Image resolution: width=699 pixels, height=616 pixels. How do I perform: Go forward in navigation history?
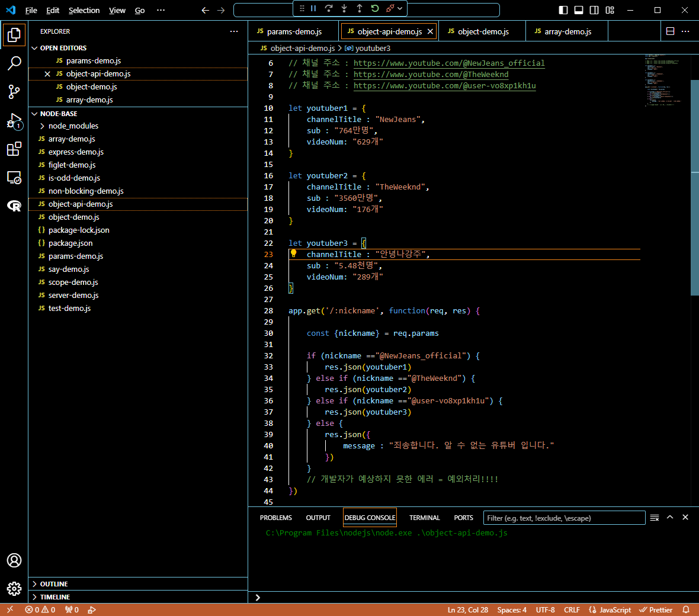pos(221,10)
